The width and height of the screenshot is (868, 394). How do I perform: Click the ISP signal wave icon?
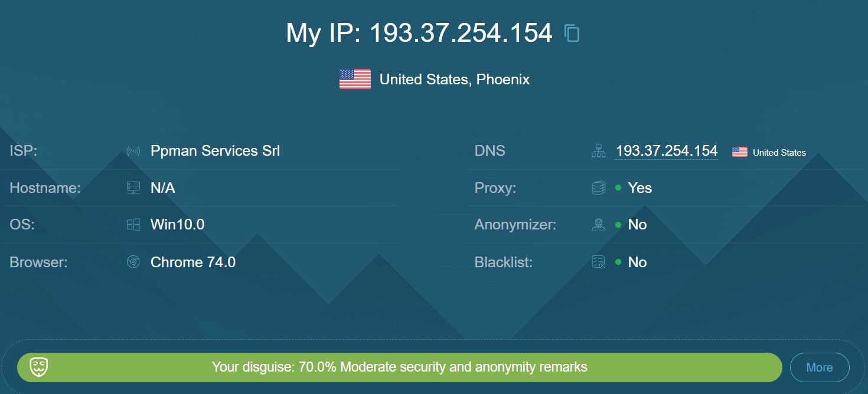[x=133, y=152]
